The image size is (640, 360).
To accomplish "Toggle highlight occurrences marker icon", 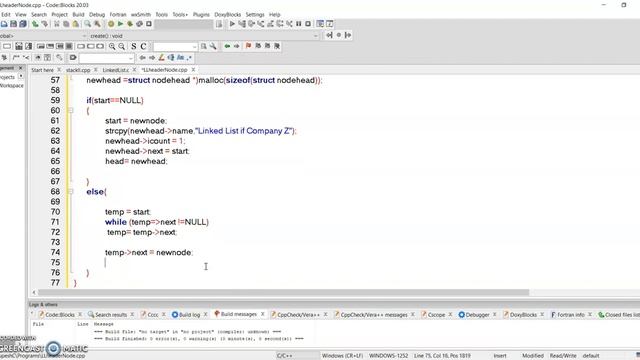I will point(161,58).
